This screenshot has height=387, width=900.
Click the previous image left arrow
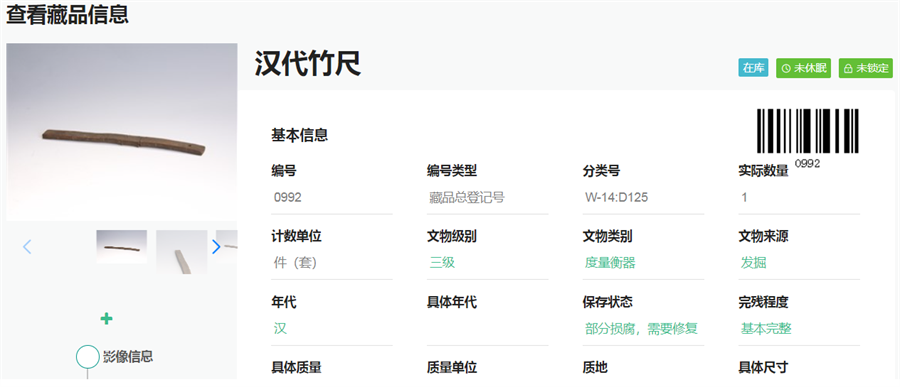[27, 247]
